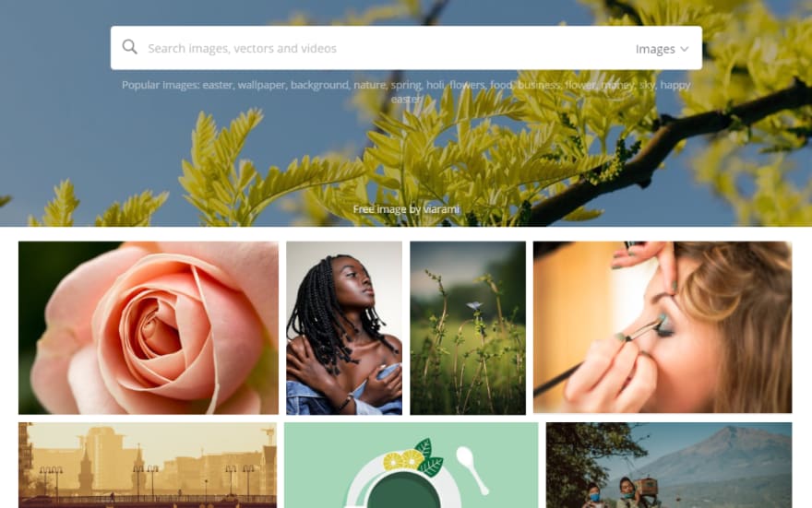Open the popular search link 'background'

(x=320, y=85)
